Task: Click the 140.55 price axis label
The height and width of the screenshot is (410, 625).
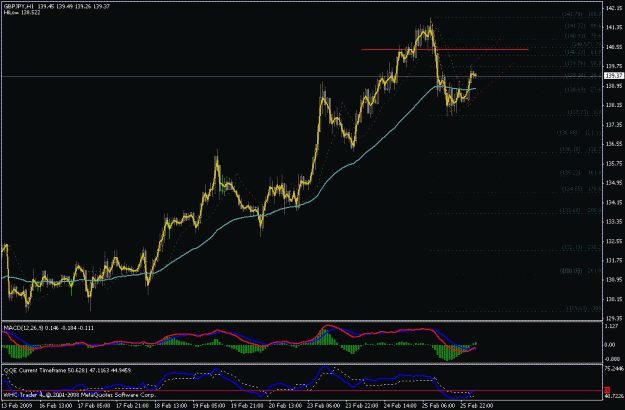Action: 614,47
